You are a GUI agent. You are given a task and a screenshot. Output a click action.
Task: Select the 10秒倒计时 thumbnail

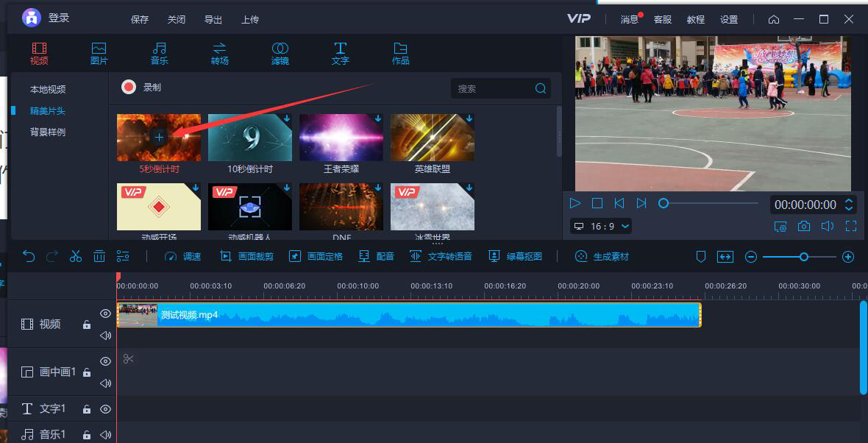pos(249,138)
